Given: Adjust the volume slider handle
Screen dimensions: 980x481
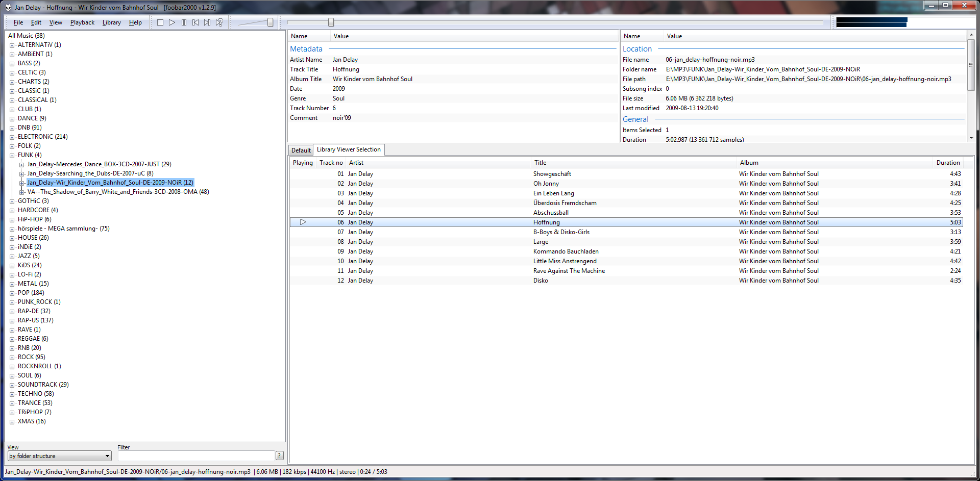Looking at the screenshot, I should click(271, 22).
